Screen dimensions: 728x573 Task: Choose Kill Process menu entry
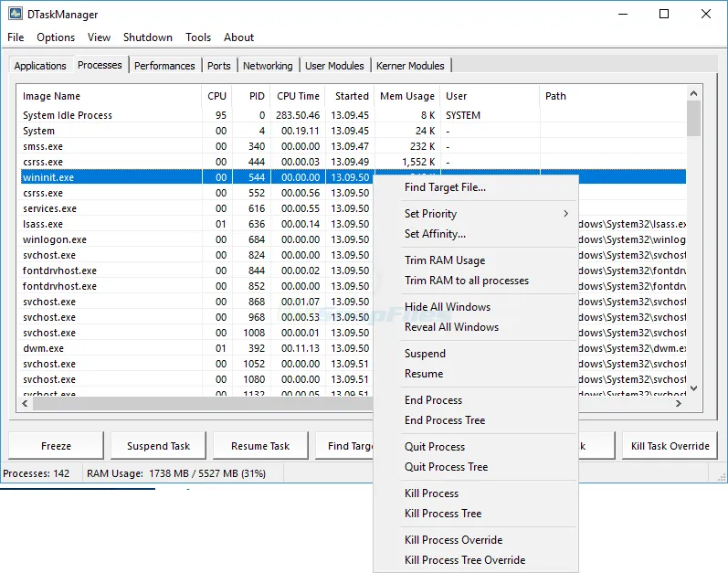(476, 493)
